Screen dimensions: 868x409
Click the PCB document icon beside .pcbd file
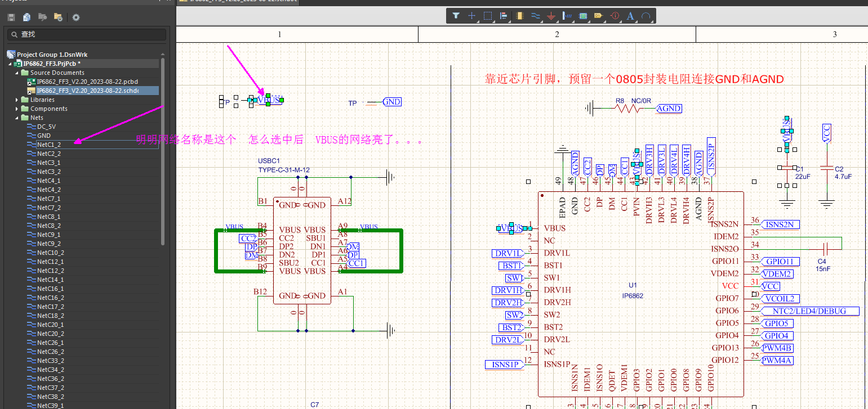click(x=32, y=82)
